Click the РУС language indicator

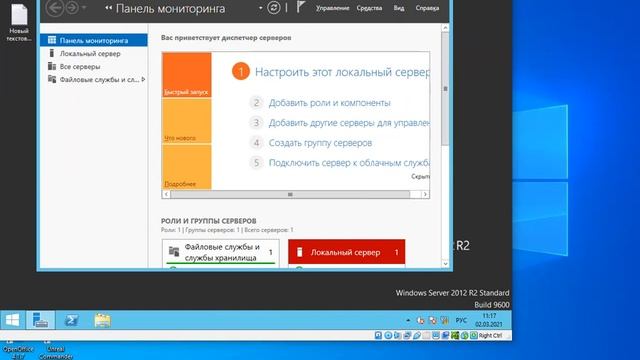[x=461, y=320]
